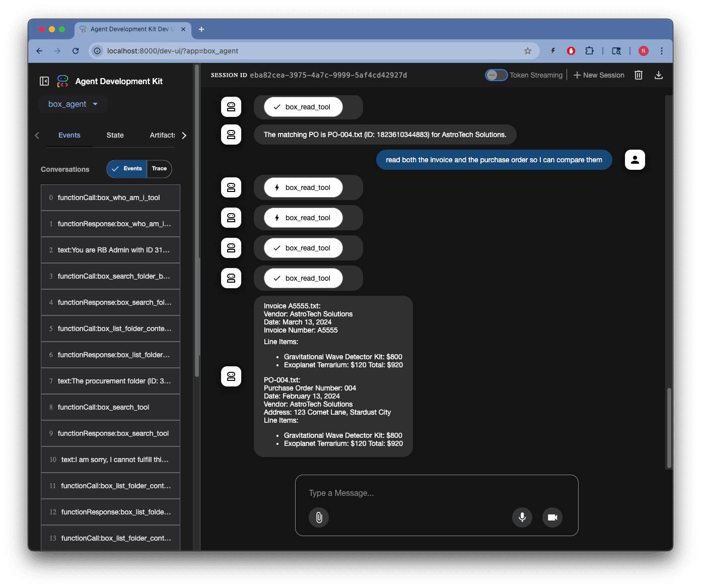Attach a file with the paperclip icon

[x=319, y=517]
